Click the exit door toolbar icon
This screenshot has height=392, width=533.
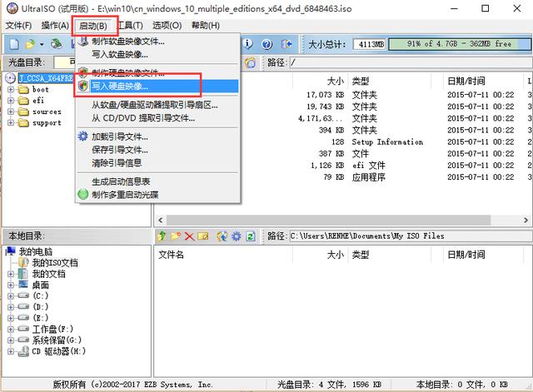(x=286, y=44)
